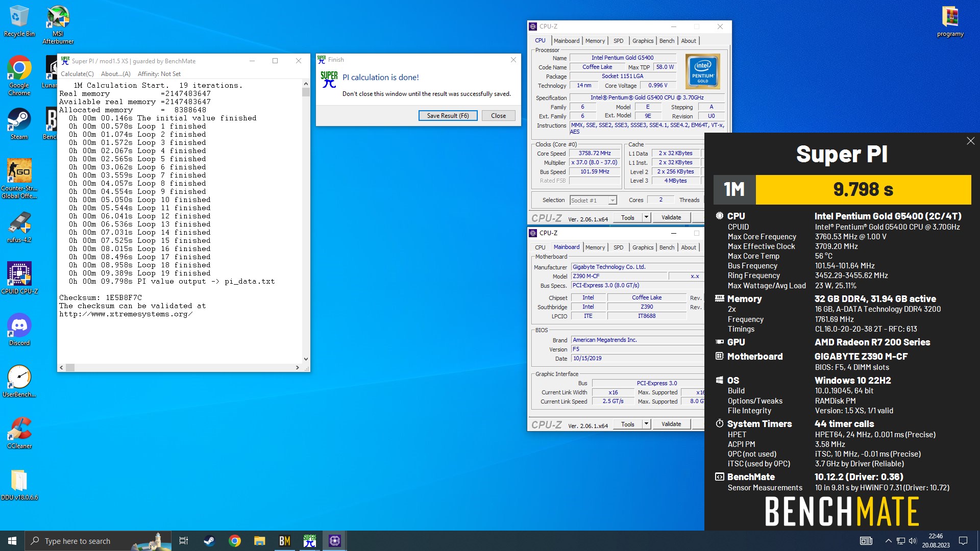Click Close in the Finish dialog
The width and height of the screenshot is (980, 551).
[x=498, y=116]
